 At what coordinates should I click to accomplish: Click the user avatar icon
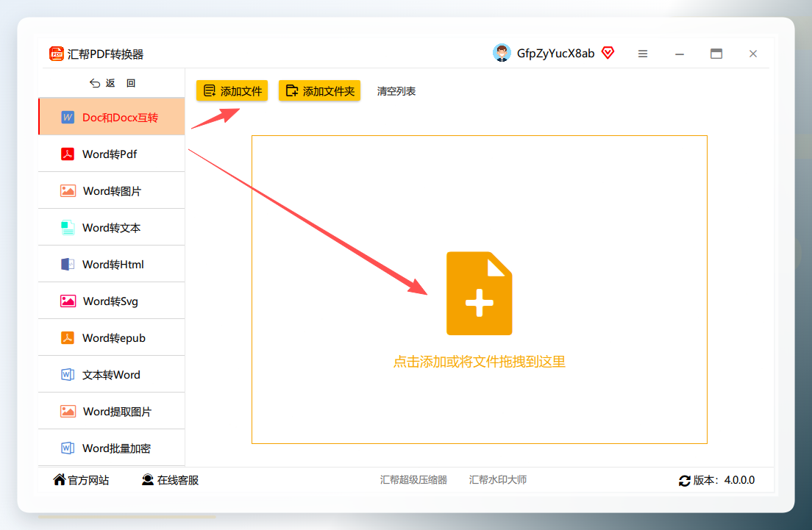pos(502,53)
